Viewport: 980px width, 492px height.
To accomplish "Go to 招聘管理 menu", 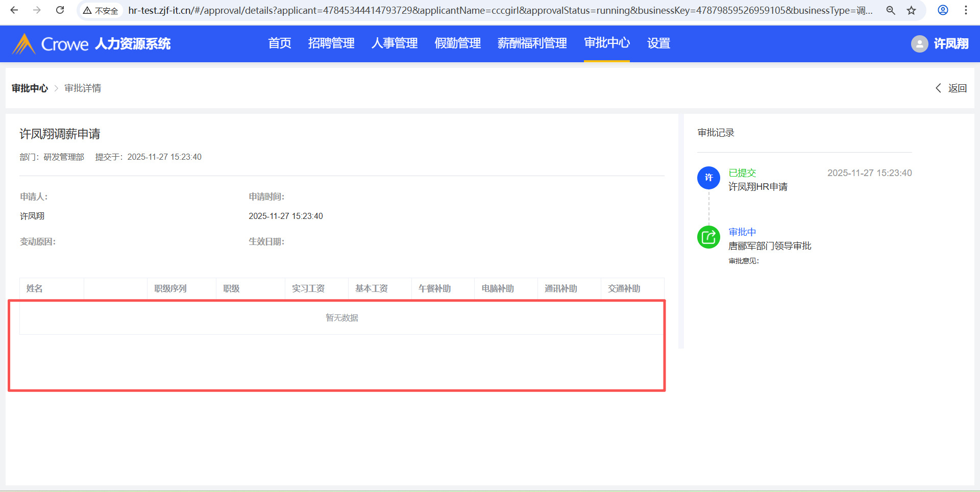I will pos(331,43).
